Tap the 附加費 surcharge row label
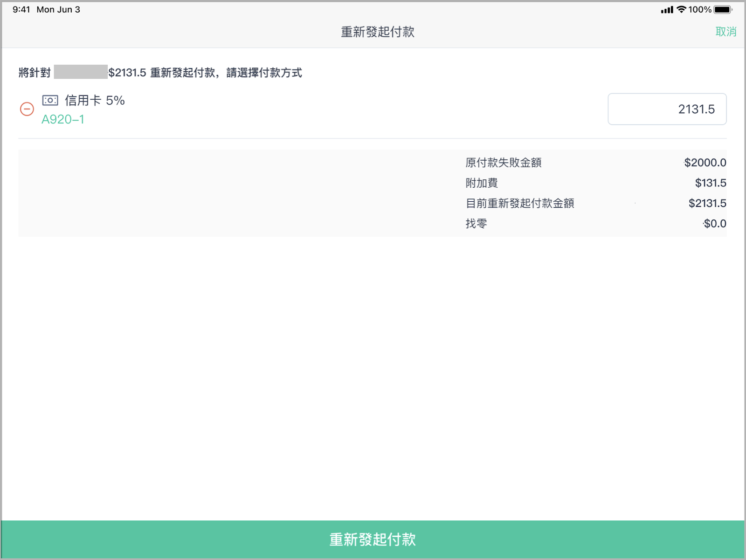 point(482,183)
